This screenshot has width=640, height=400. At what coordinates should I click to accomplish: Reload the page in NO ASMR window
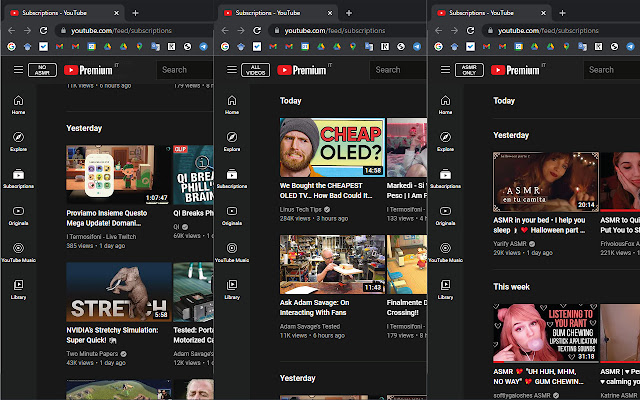point(43,31)
